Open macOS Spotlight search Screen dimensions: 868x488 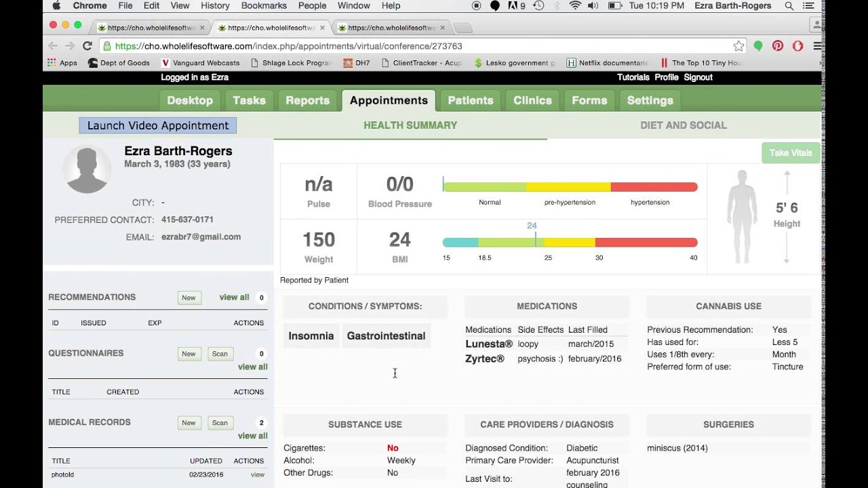click(x=789, y=5)
